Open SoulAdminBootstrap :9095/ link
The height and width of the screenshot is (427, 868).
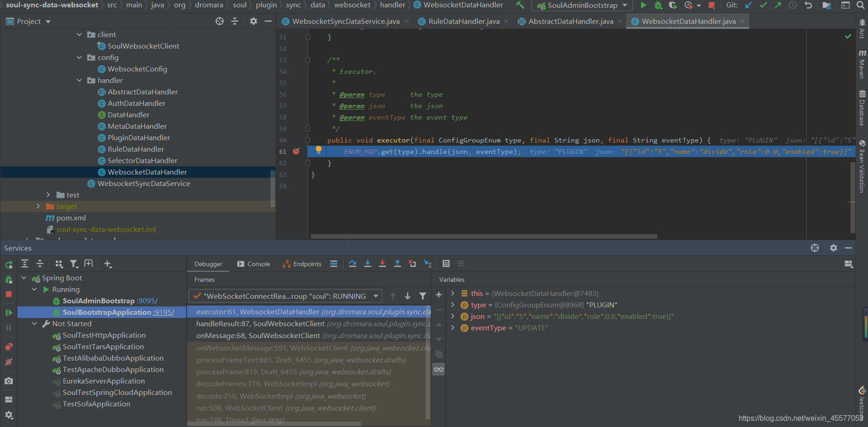pyautogui.click(x=147, y=301)
